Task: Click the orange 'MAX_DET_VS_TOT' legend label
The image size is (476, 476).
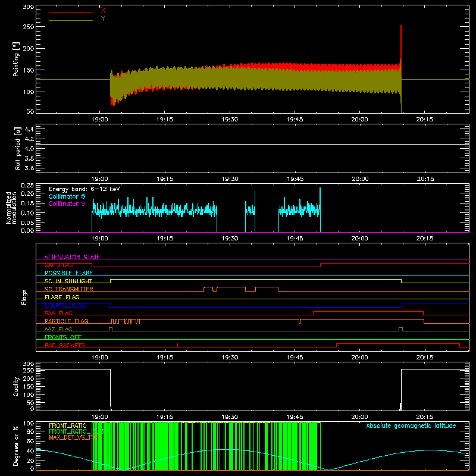Action: tap(73, 437)
